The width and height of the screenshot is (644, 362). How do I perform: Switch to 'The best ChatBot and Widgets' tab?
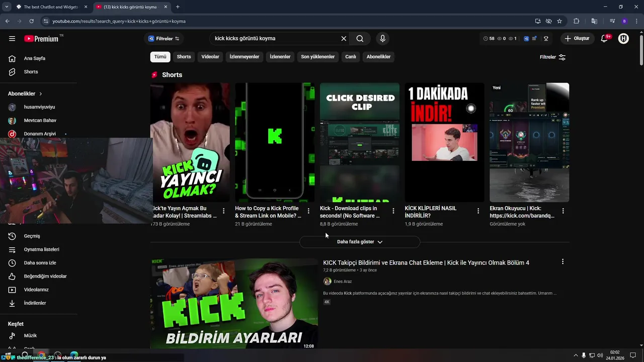click(50, 7)
